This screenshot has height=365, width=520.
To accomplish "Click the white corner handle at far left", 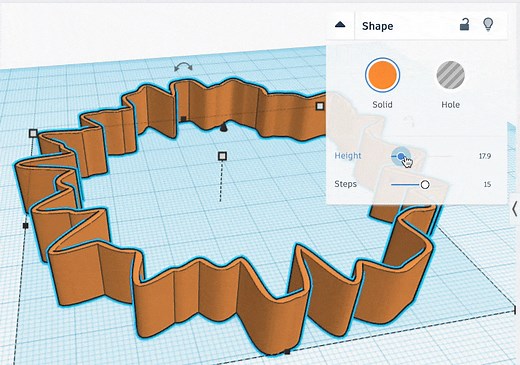I will [33, 134].
